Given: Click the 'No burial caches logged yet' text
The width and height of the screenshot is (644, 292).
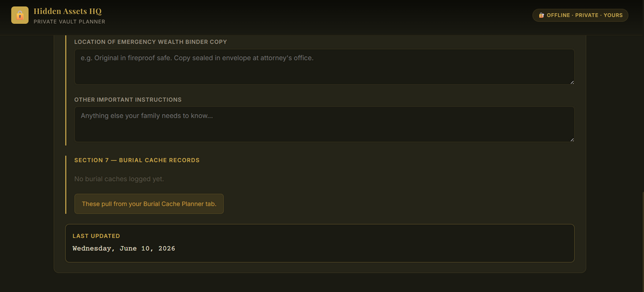Looking at the screenshot, I should 119,179.
